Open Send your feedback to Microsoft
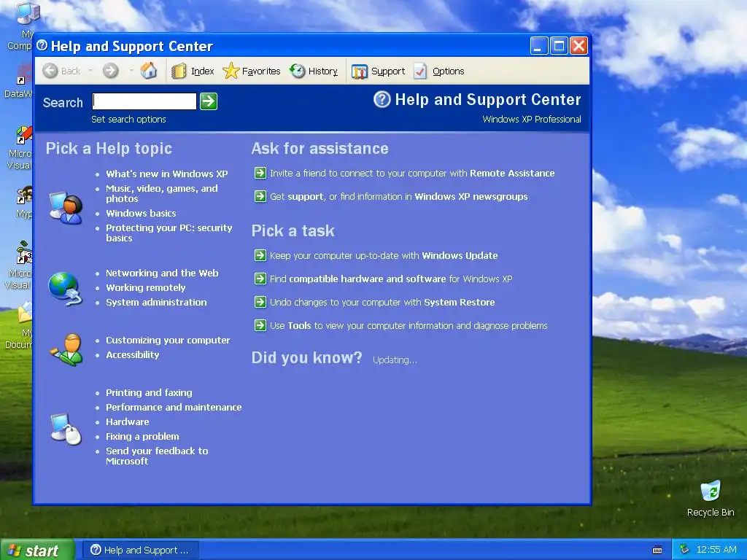 pyautogui.click(x=158, y=456)
